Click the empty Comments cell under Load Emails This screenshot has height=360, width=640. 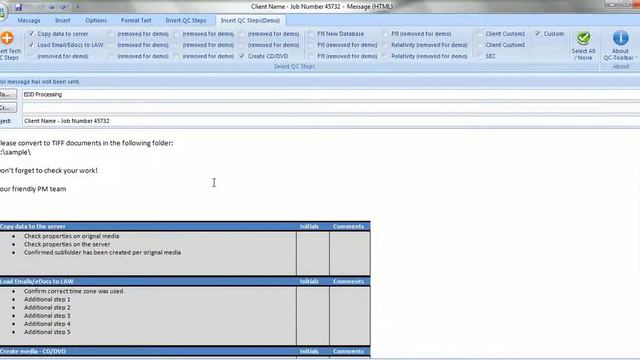tap(350, 316)
